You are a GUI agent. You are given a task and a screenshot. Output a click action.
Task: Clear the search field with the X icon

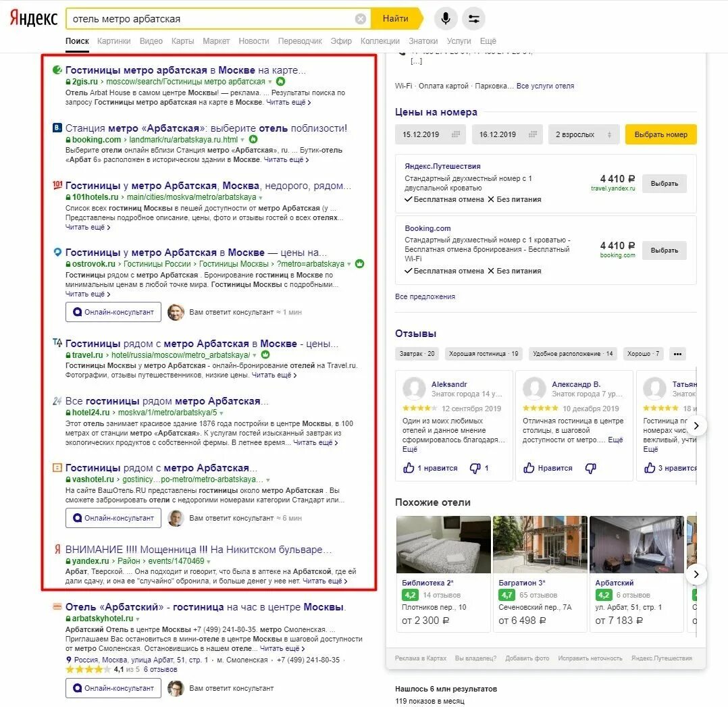click(x=361, y=19)
